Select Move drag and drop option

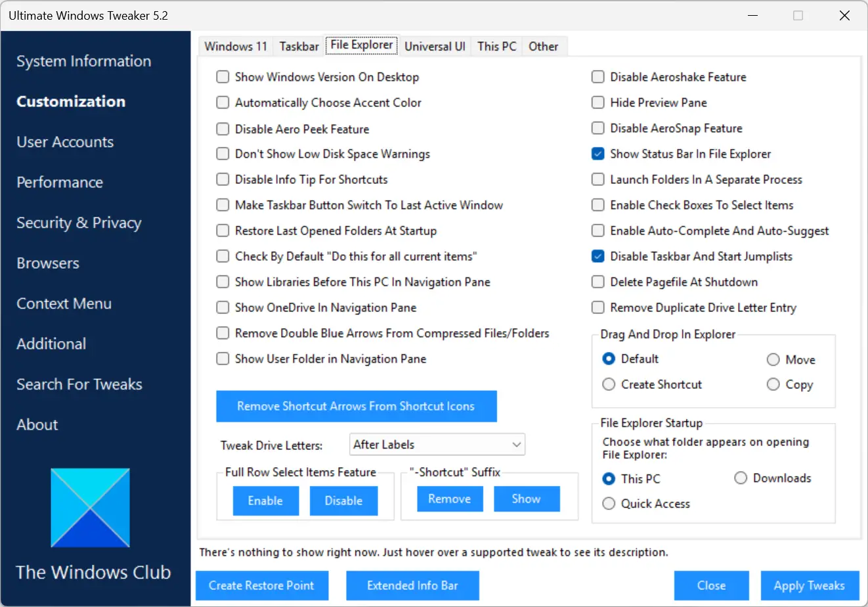[x=773, y=359]
